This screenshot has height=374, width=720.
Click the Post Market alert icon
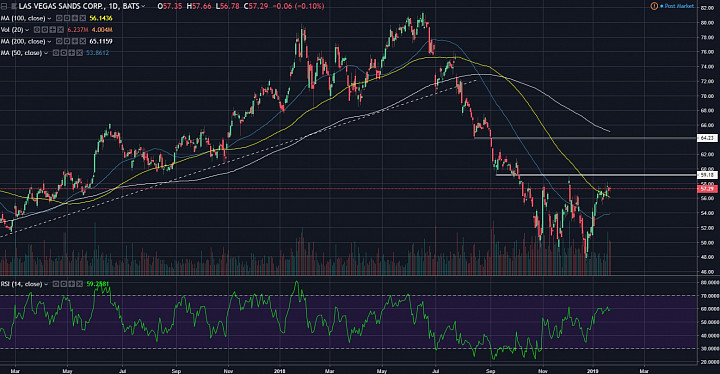[654, 6]
